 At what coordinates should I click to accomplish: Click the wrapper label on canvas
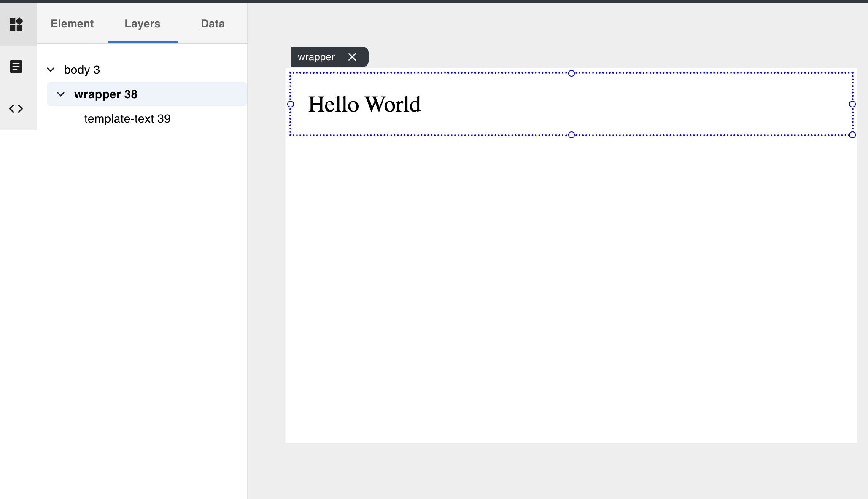point(316,57)
